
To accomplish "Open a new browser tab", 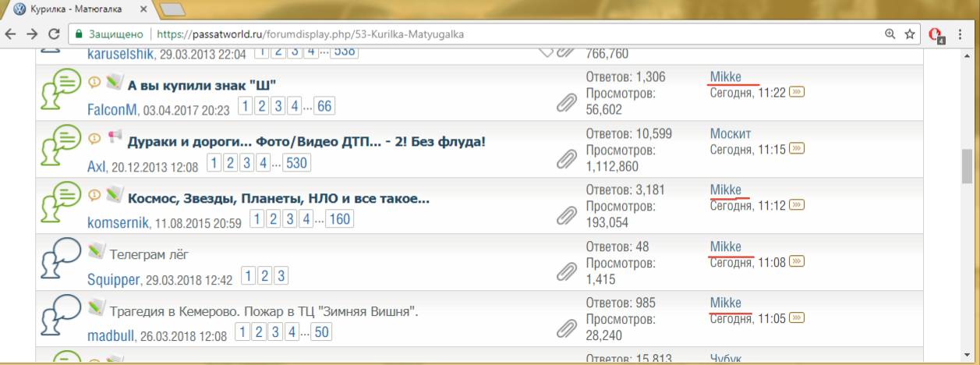I will 172,10.
